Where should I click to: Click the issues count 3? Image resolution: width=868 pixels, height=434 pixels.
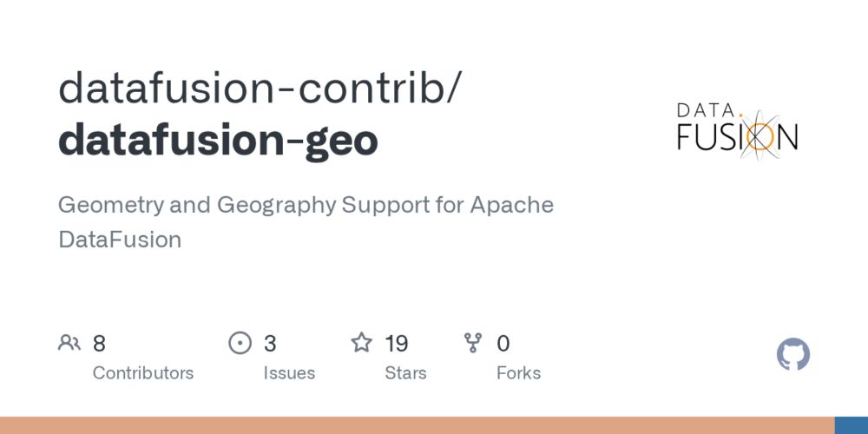point(270,344)
